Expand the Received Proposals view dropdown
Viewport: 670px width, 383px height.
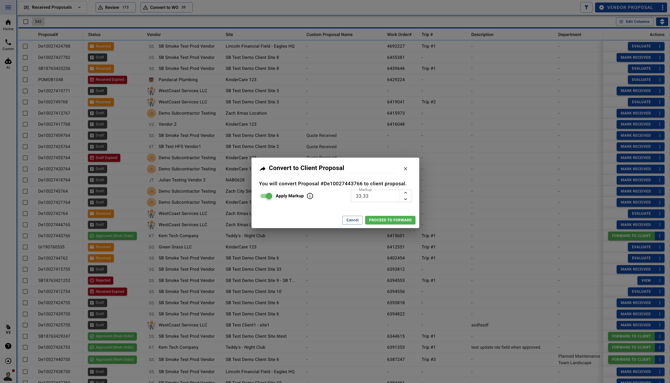click(52, 7)
